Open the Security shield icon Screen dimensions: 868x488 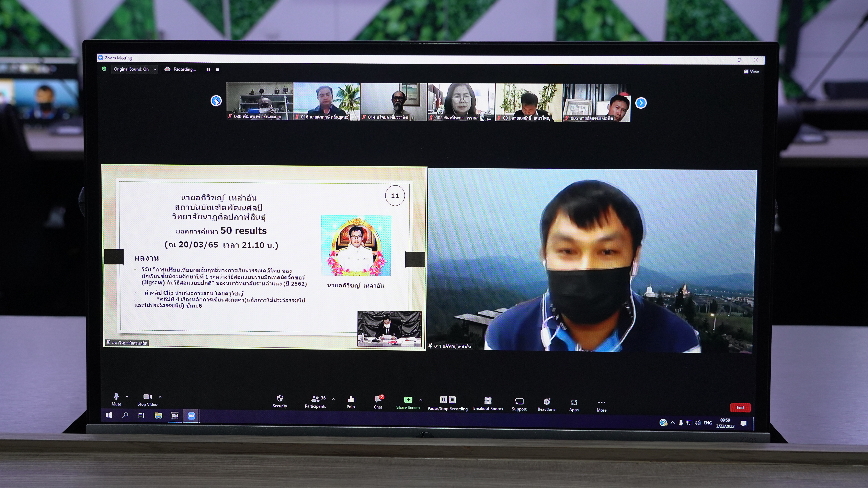pos(280,398)
